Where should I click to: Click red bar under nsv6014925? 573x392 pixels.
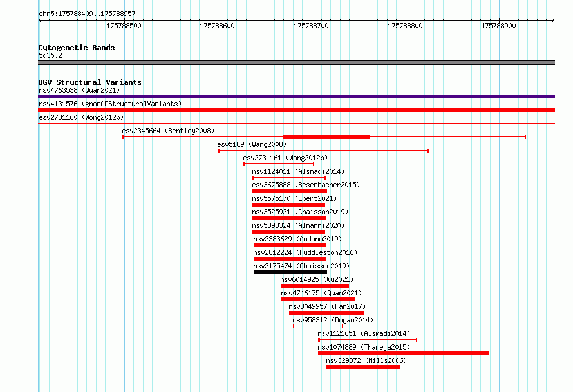pos(315,286)
